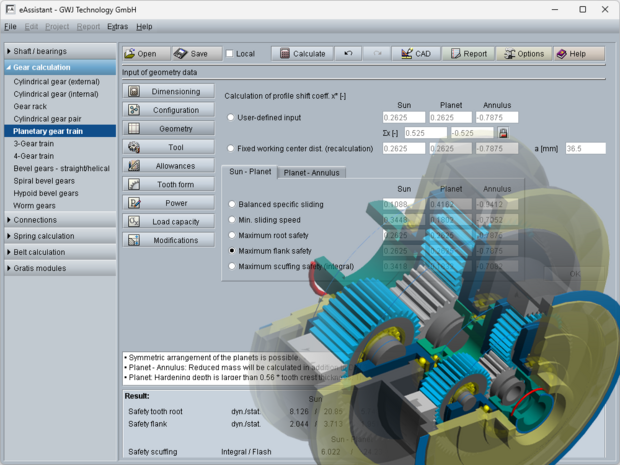The width and height of the screenshot is (620, 465).
Task: Switch to the Planet - Annulus tab
Action: 312,172
